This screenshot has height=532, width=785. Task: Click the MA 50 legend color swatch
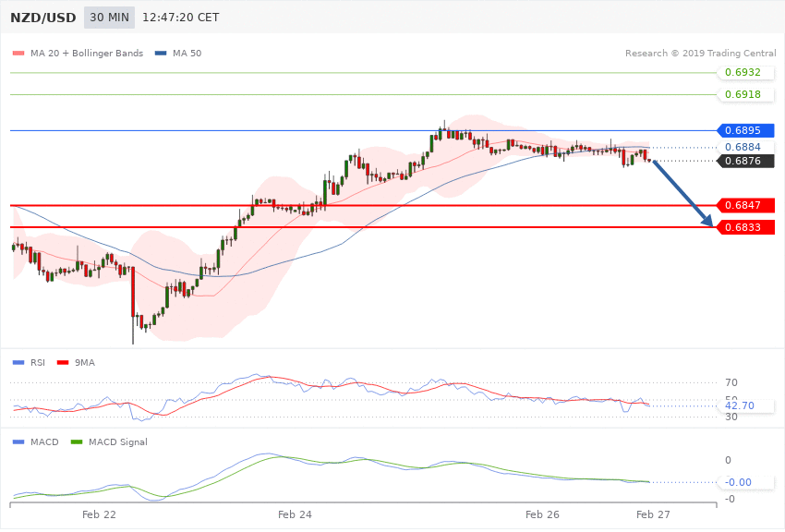point(161,53)
